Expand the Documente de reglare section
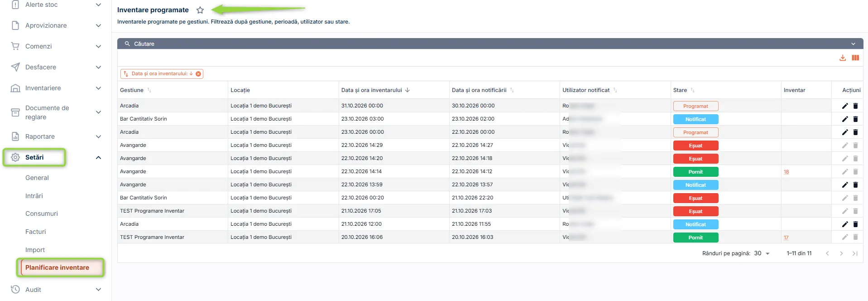This screenshot has width=868, height=301. 98,112
